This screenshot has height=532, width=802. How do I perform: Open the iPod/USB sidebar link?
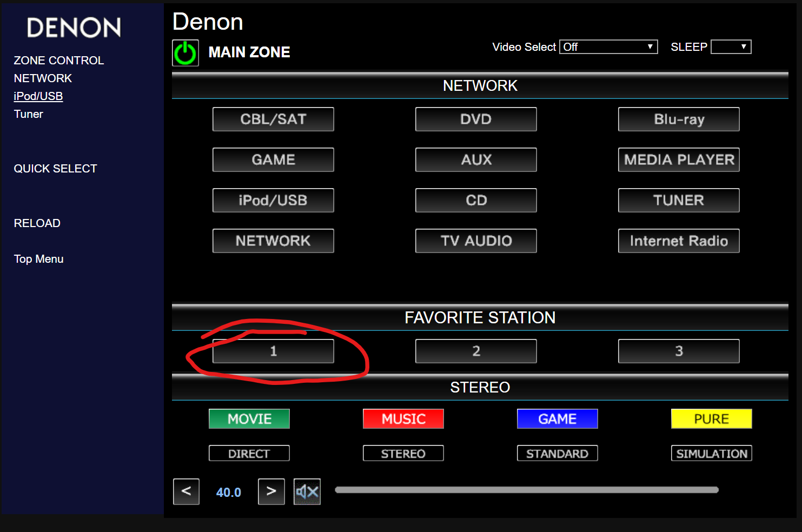click(x=38, y=96)
